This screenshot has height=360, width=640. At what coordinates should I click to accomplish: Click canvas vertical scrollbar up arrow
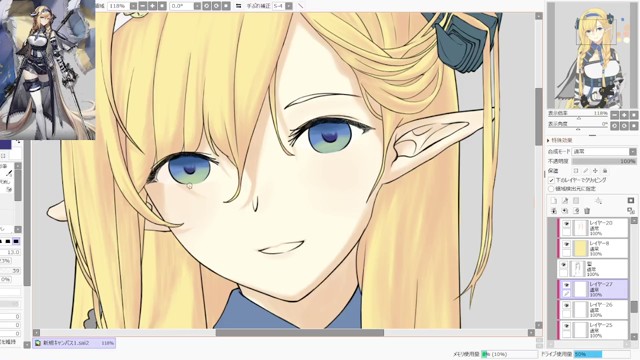pyautogui.click(x=539, y=16)
